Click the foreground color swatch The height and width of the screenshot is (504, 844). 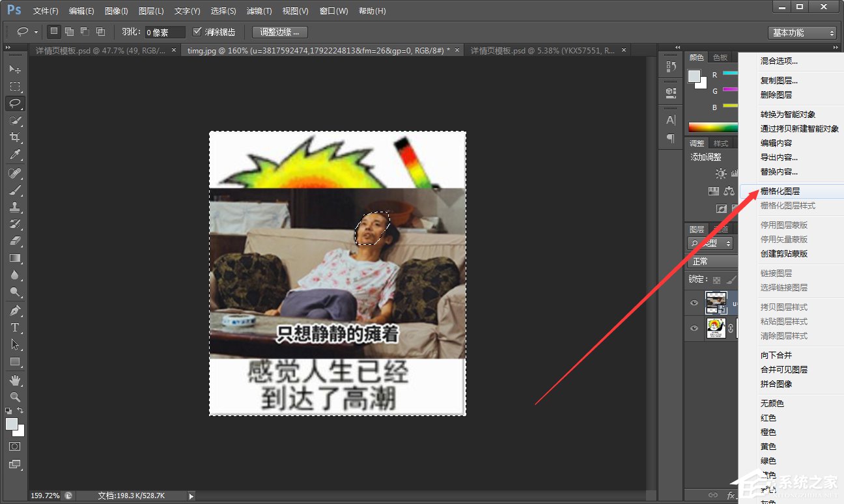point(10,423)
